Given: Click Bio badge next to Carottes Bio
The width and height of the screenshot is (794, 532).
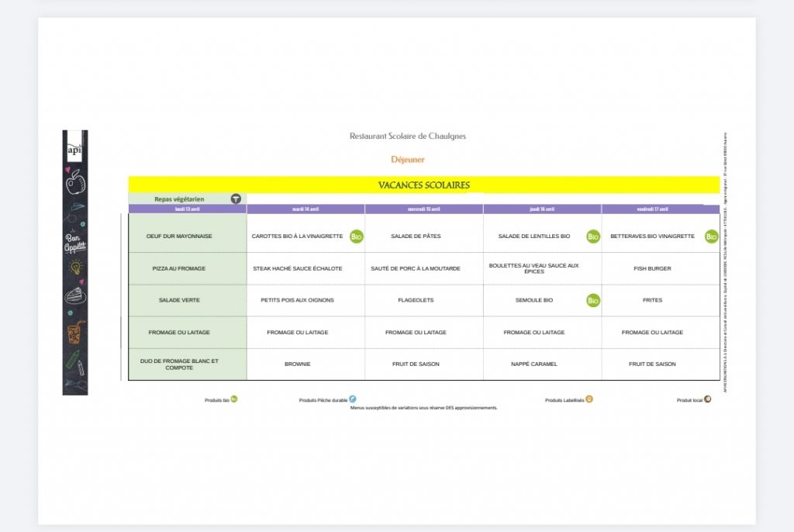Looking at the screenshot, I should (x=357, y=237).
